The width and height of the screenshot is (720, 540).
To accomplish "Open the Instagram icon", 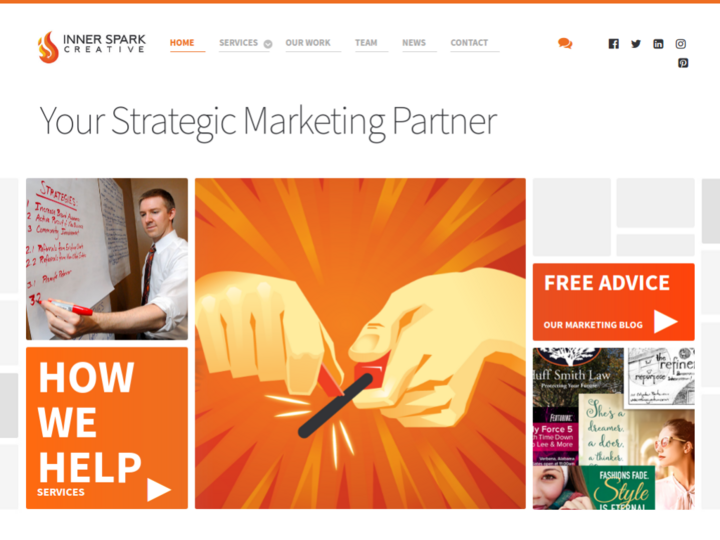I will pyautogui.click(x=681, y=44).
